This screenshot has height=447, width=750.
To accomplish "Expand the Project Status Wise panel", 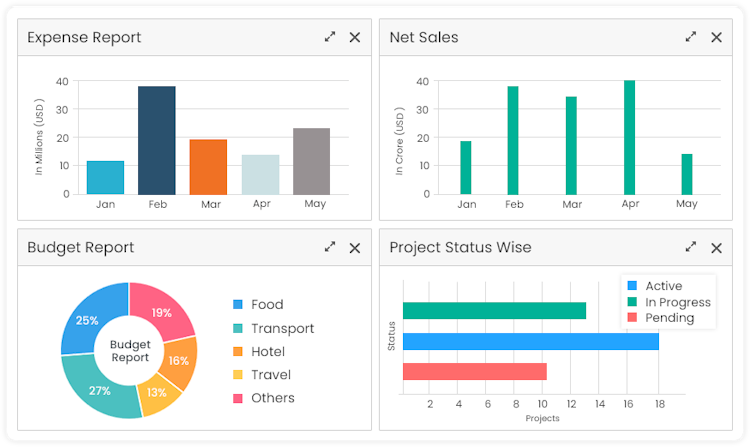I will pos(691,247).
